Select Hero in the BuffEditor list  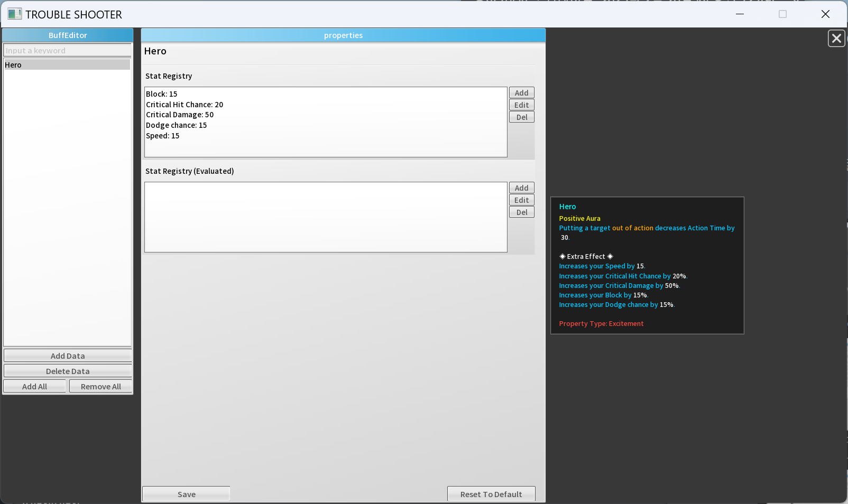tap(67, 65)
